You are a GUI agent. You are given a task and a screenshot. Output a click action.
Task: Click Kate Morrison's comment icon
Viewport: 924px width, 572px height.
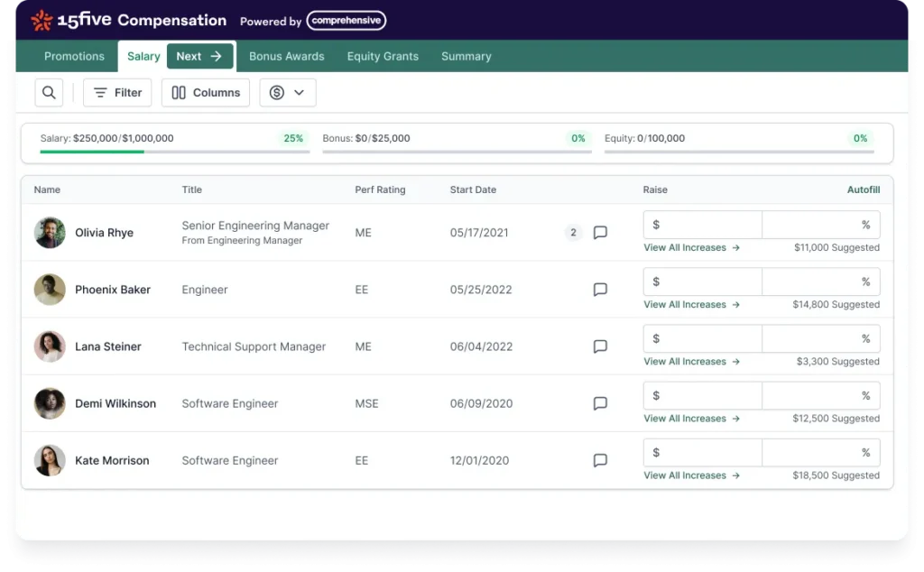[600, 460]
